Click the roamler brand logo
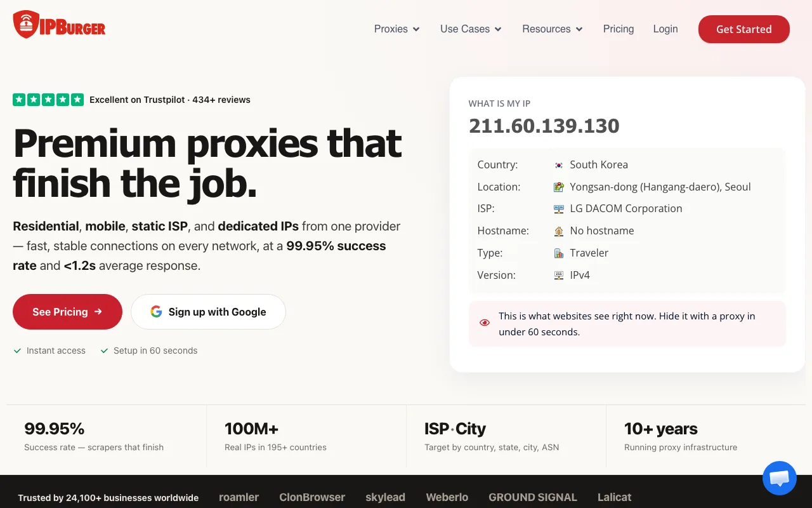This screenshot has width=812, height=508. click(x=239, y=497)
